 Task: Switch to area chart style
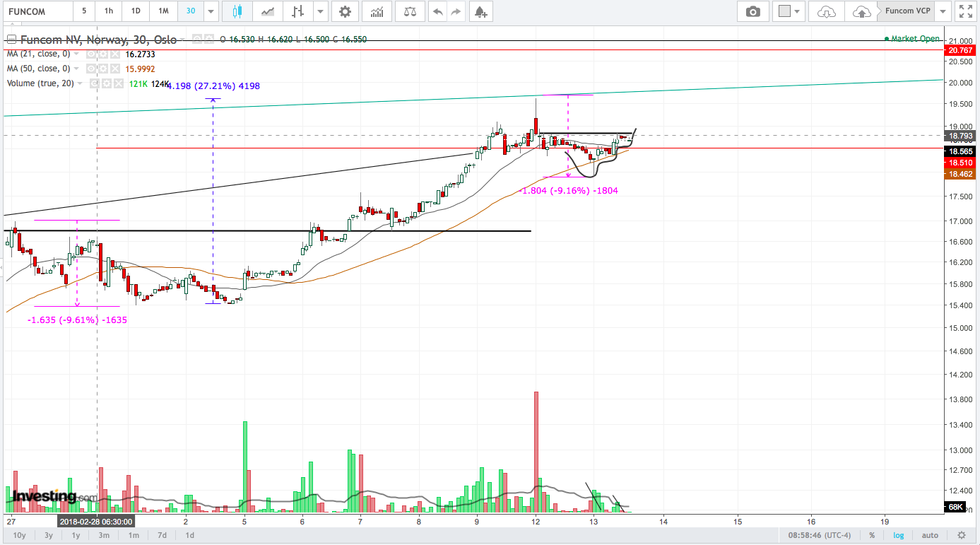click(x=268, y=11)
